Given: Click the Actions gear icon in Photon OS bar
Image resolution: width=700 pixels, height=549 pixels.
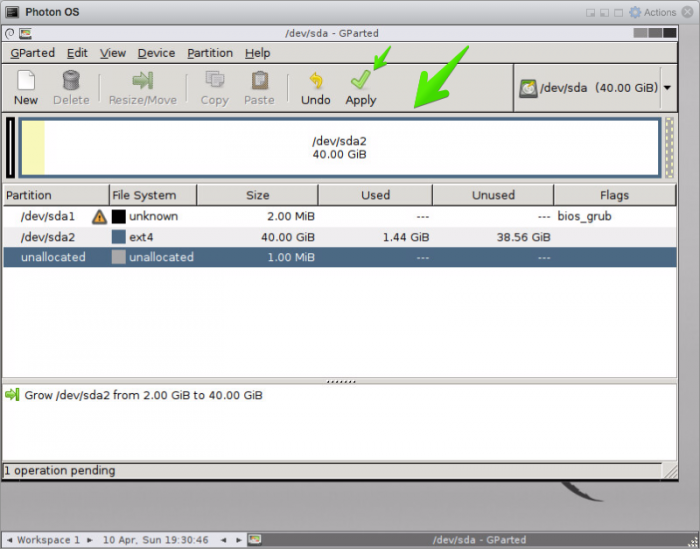Looking at the screenshot, I should [x=635, y=12].
